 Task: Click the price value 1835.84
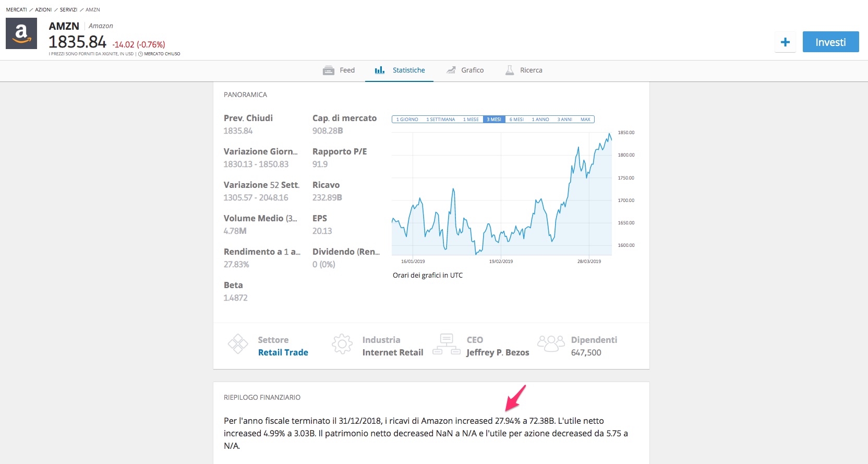tap(77, 42)
